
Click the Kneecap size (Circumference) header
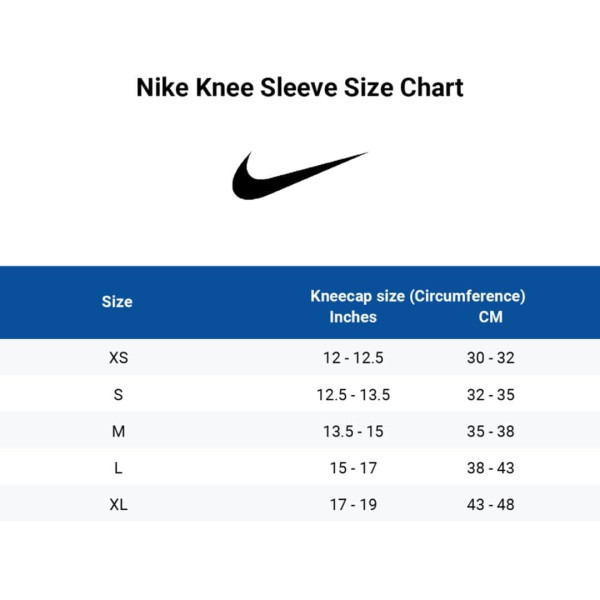coord(417,296)
